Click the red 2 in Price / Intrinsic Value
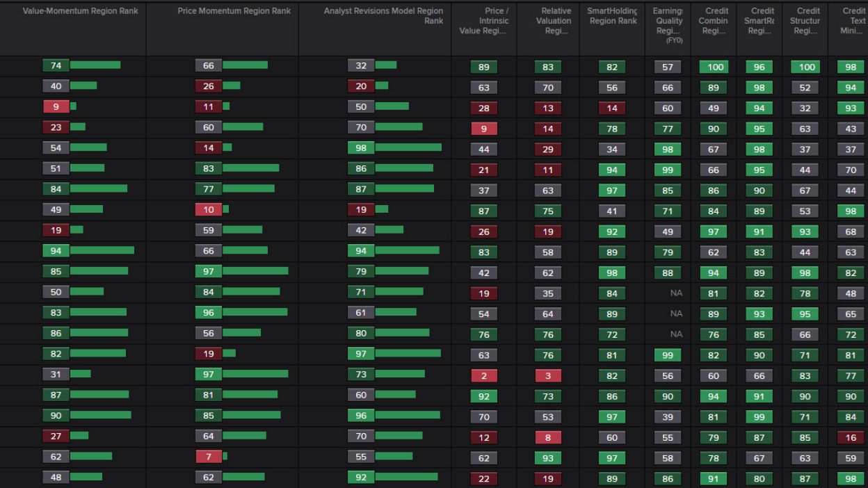The height and width of the screenshot is (488, 868). [x=483, y=376]
